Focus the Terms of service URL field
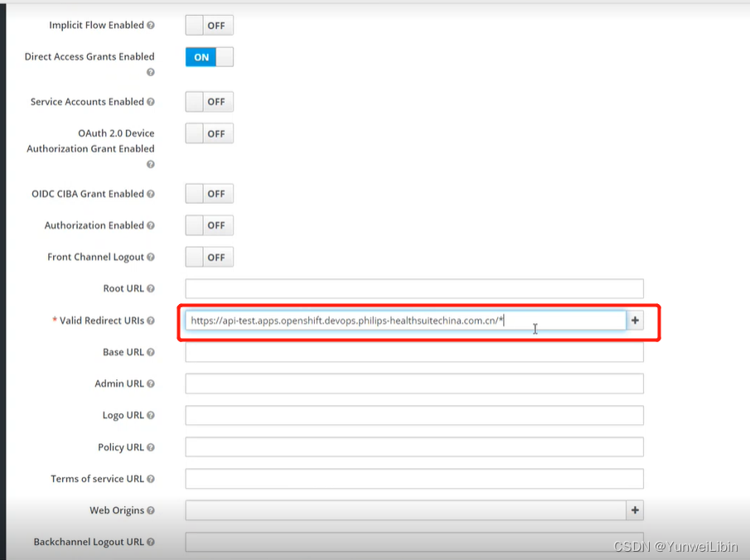Screen dimensions: 750x560 [x=414, y=479]
